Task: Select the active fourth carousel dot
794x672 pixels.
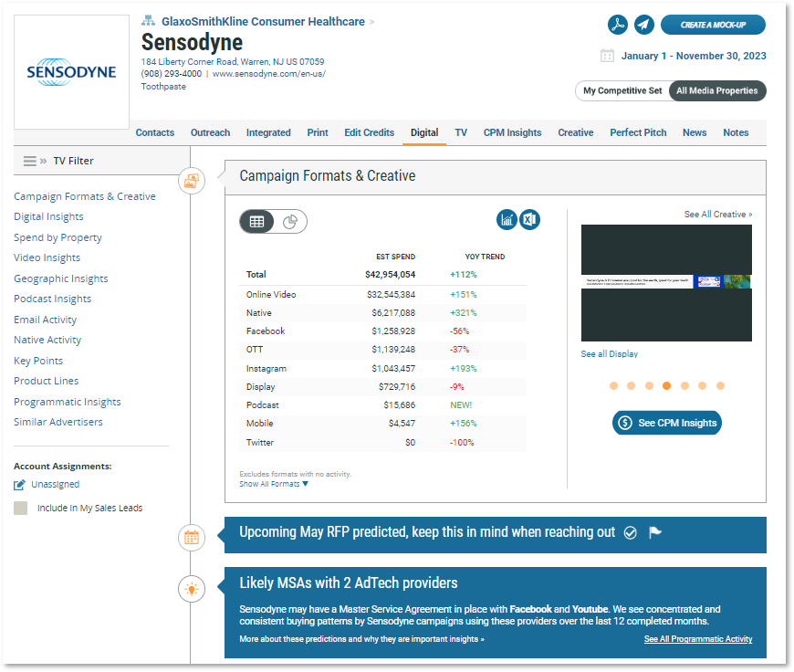Action: pos(666,385)
